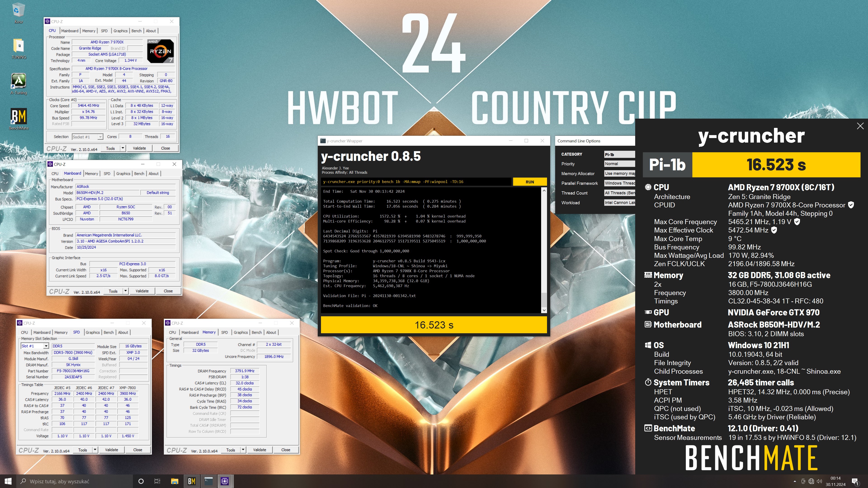Expand Tools arrow in the SPD CPU-Z window
Viewport: 868px width, 488px height.
[x=95, y=450]
